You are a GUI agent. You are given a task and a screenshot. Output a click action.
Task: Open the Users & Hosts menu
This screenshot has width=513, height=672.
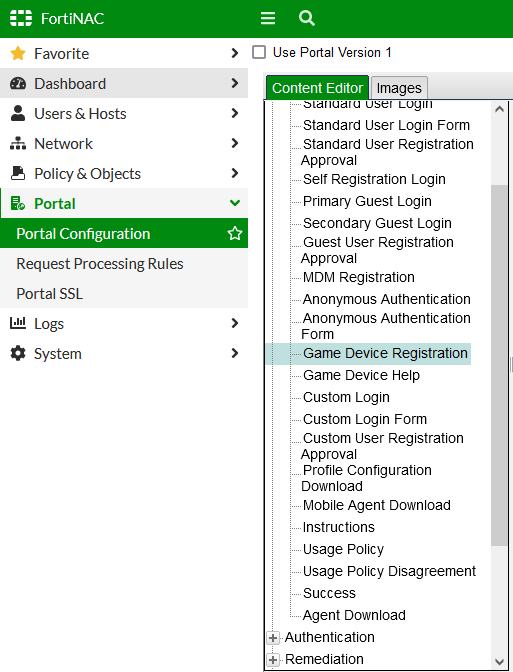[124, 113]
